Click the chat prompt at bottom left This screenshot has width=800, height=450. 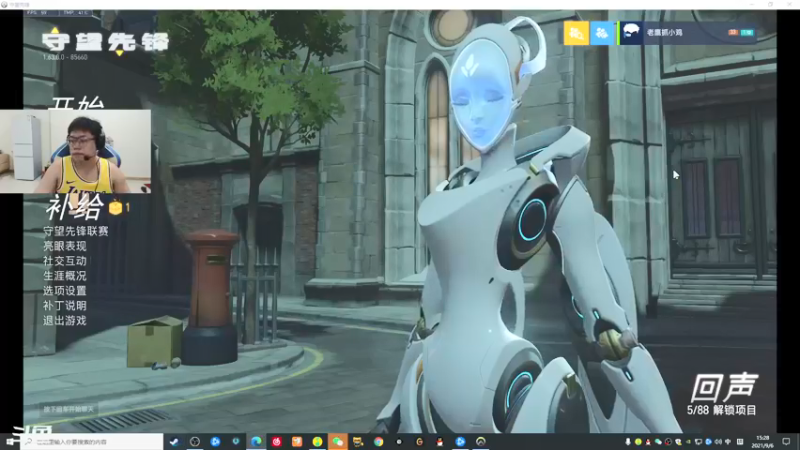tap(68, 409)
